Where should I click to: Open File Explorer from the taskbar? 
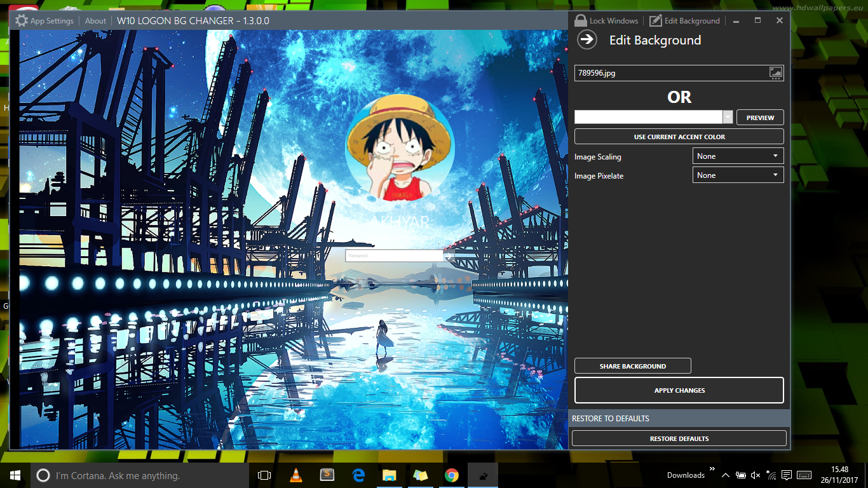390,475
